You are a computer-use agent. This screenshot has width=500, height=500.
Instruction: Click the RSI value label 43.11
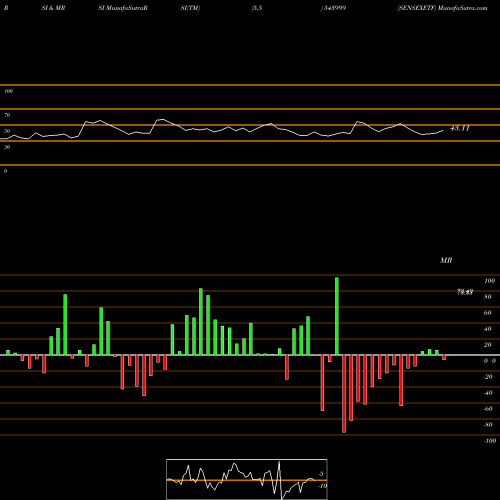pyautogui.click(x=460, y=128)
